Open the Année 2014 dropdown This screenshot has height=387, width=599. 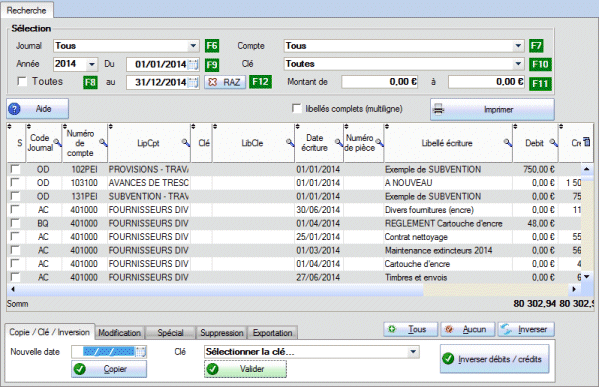(x=92, y=64)
